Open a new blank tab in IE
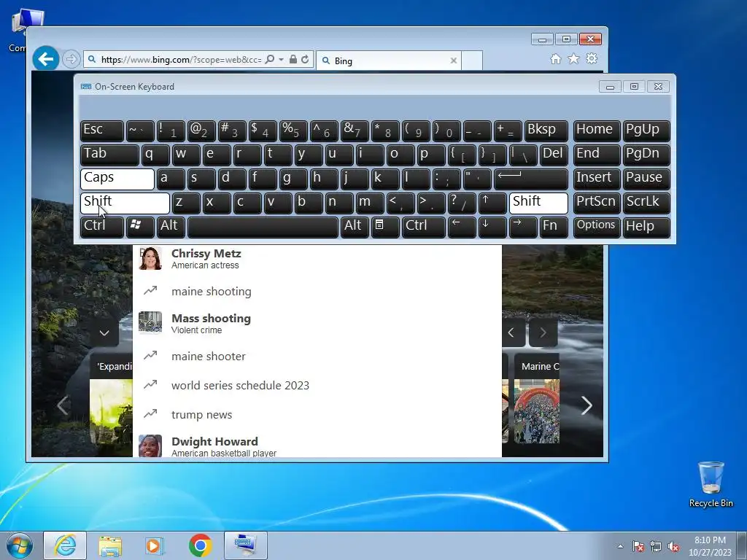Viewport: 747px width, 560px height. tap(472, 61)
